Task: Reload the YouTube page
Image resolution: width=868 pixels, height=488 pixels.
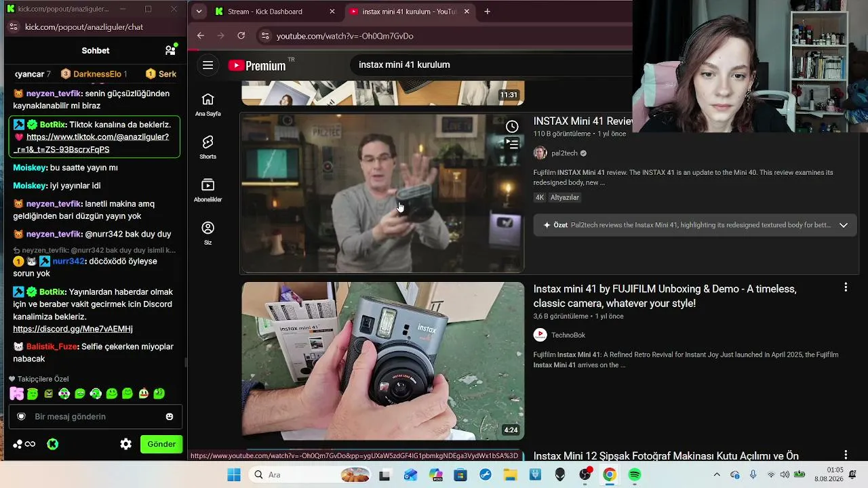Action: [x=241, y=36]
